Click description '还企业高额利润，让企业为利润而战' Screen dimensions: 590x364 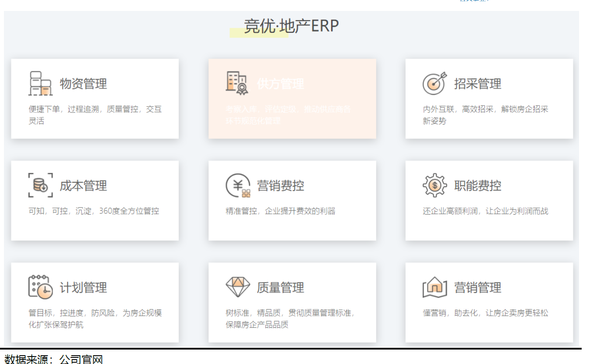tap(485, 211)
